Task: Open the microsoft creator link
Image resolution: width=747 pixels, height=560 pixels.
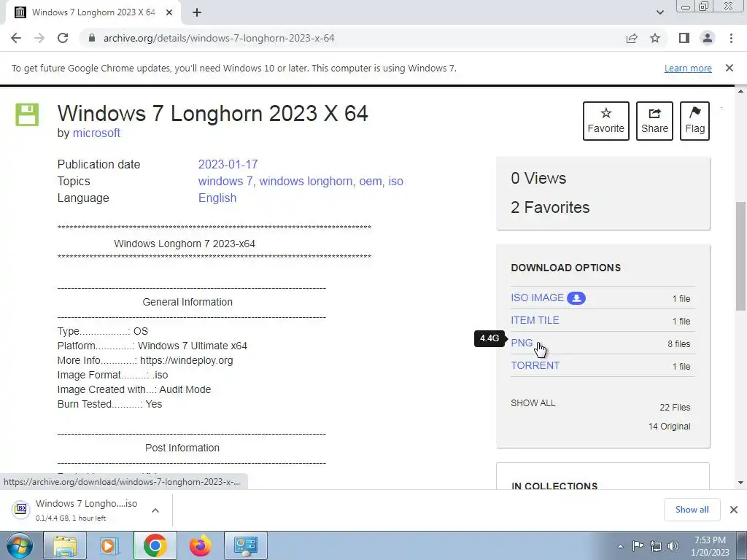Action: click(x=96, y=133)
